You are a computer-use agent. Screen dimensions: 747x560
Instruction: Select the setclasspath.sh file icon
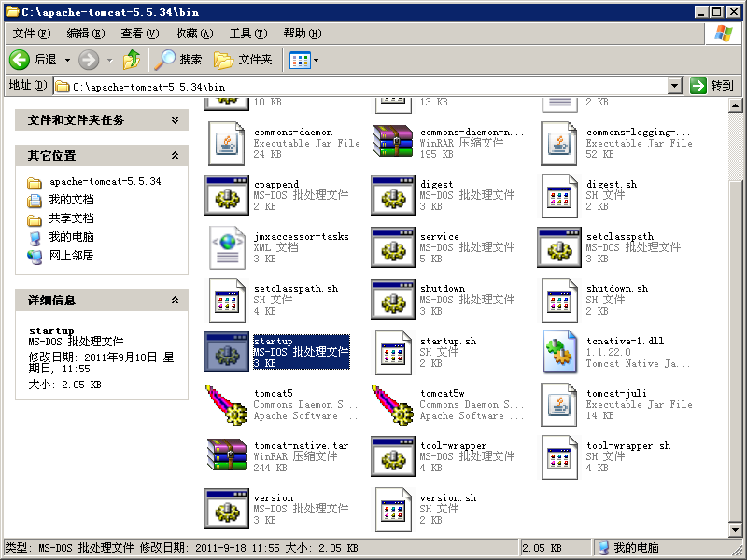click(227, 301)
